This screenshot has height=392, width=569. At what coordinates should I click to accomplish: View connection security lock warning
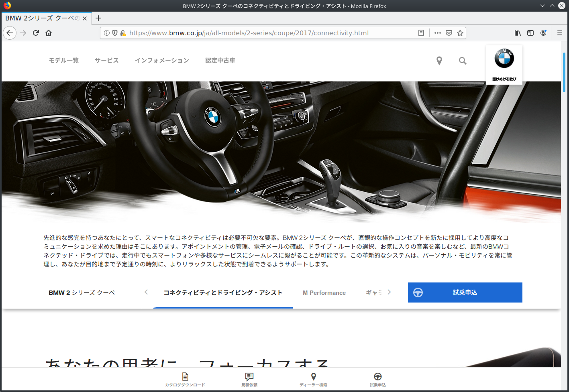click(123, 33)
